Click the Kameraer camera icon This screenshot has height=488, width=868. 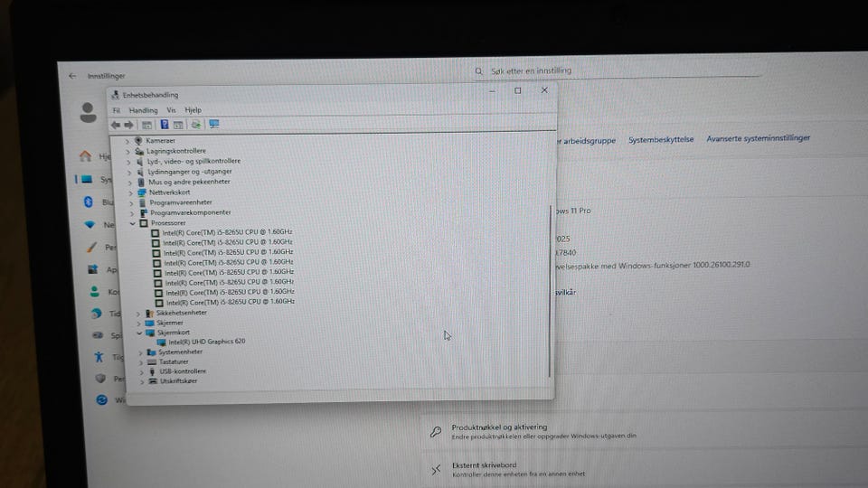pos(138,141)
